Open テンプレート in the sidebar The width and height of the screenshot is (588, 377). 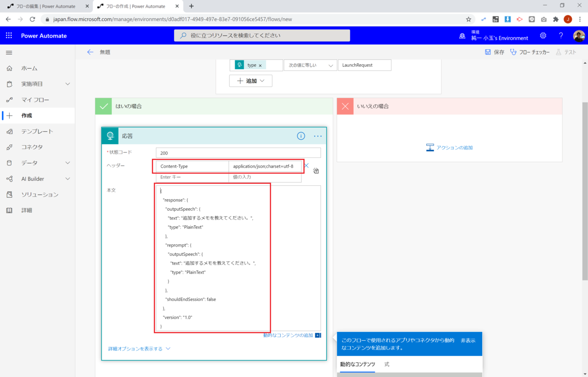(x=37, y=131)
